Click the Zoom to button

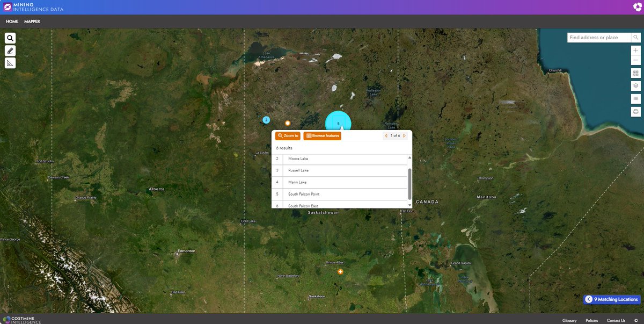pyautogui.click(x=288, y=136)
